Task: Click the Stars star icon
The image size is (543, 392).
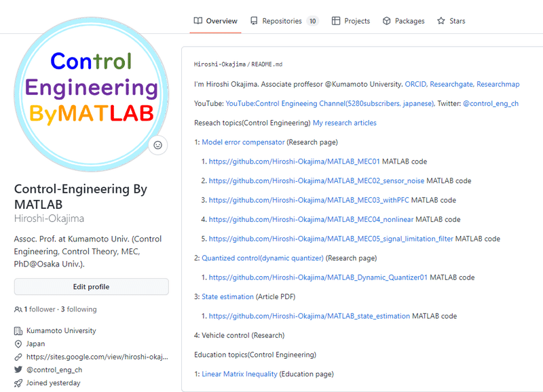Action: tap(441, 21)
